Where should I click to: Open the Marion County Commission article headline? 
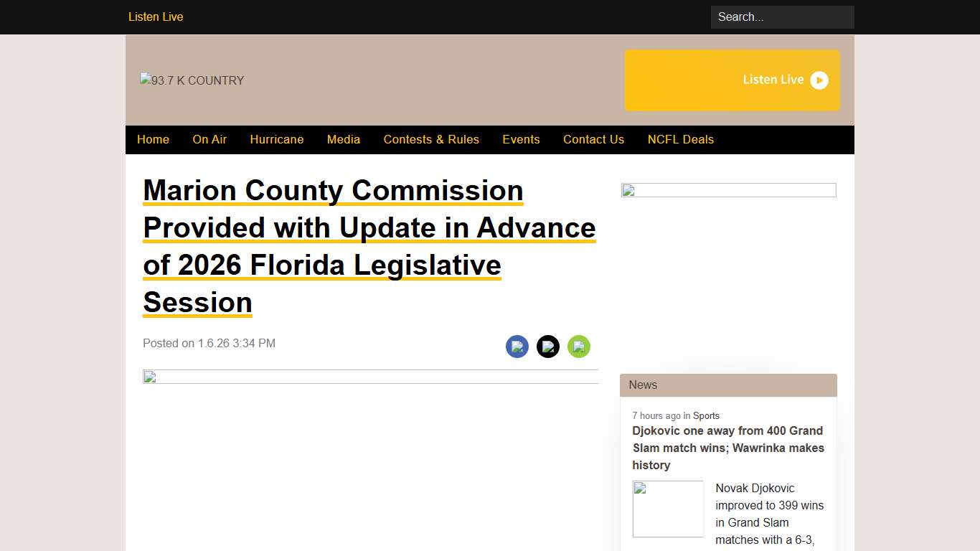(369, 246)
